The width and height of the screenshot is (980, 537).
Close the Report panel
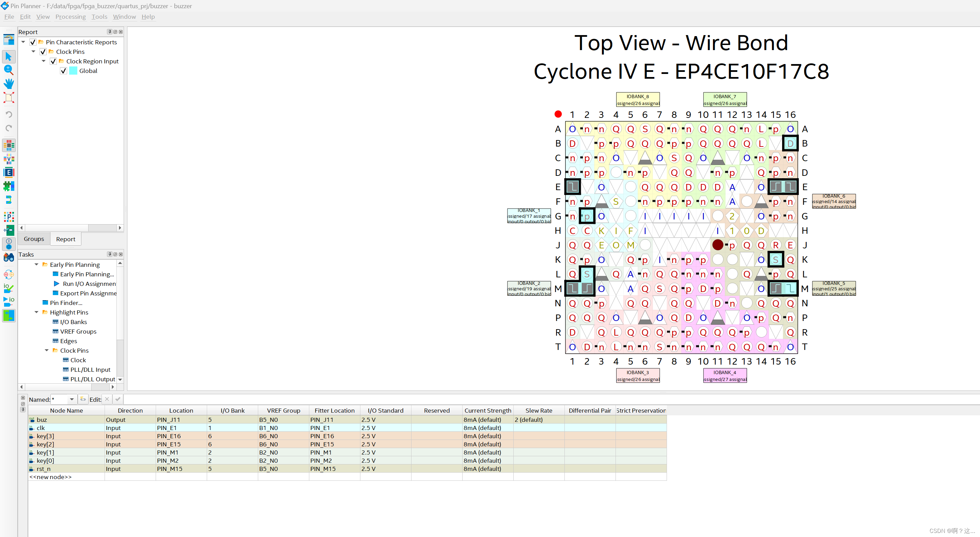[x=121, y=32]
